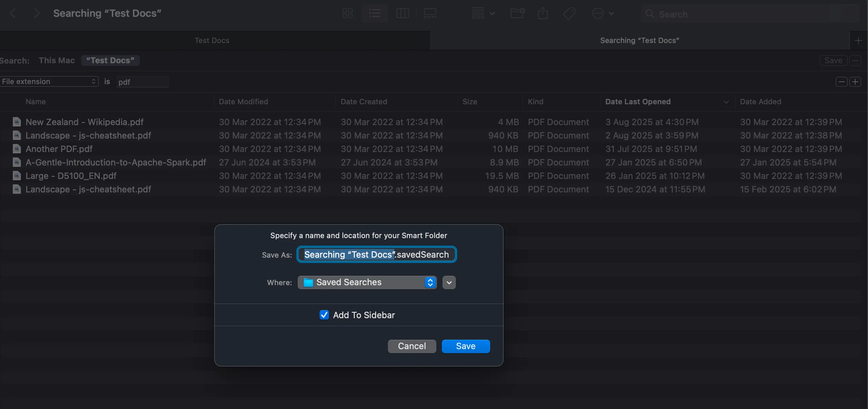
Task: Open the File extension criteria dropdown
Action: 49,81
